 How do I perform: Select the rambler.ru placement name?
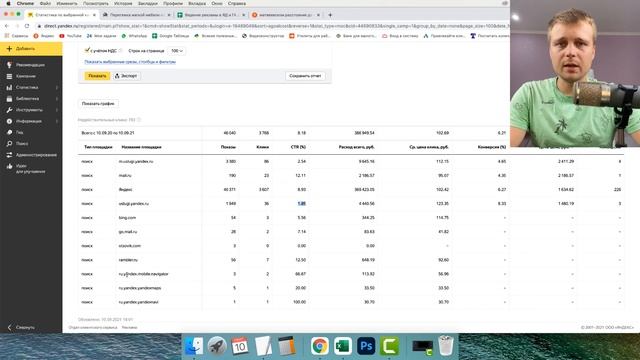[x=128, y=260]
